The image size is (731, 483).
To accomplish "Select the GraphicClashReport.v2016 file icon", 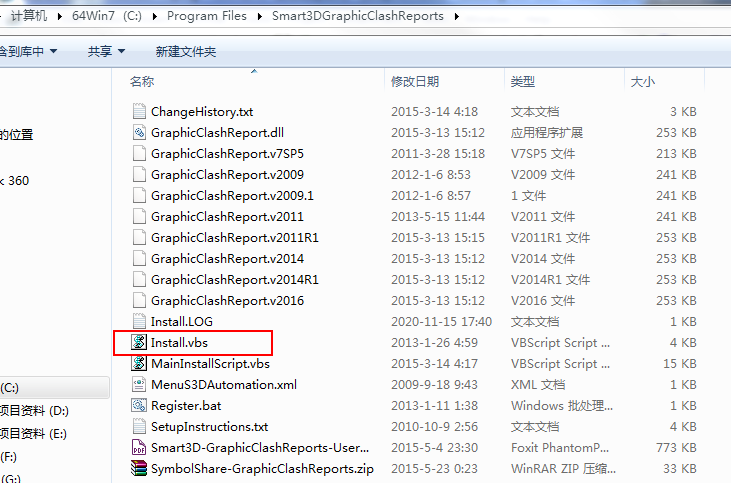I will coord(139,300).
